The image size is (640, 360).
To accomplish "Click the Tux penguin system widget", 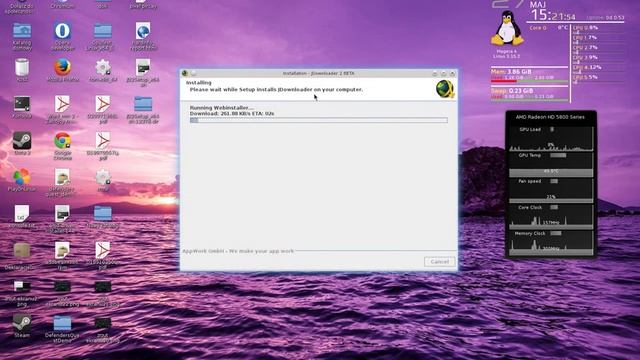I will (507, 29).
